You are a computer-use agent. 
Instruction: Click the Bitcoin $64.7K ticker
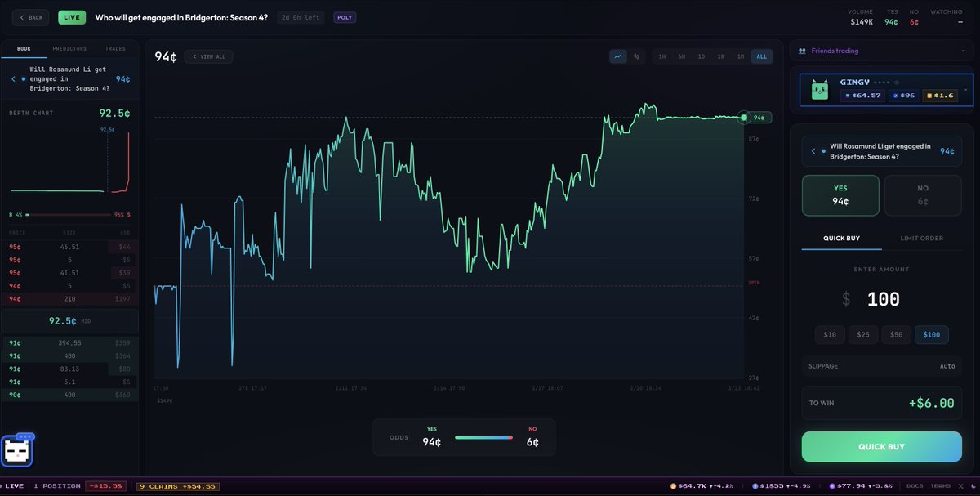[x=702, y=486]
